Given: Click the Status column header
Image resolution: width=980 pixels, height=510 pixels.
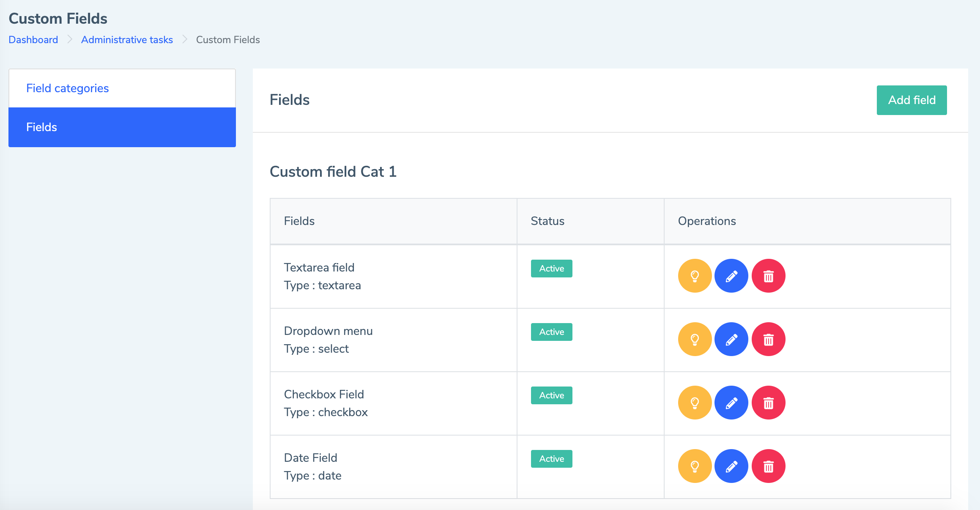Looking at the screenshot, I should [x=547, y=221].
